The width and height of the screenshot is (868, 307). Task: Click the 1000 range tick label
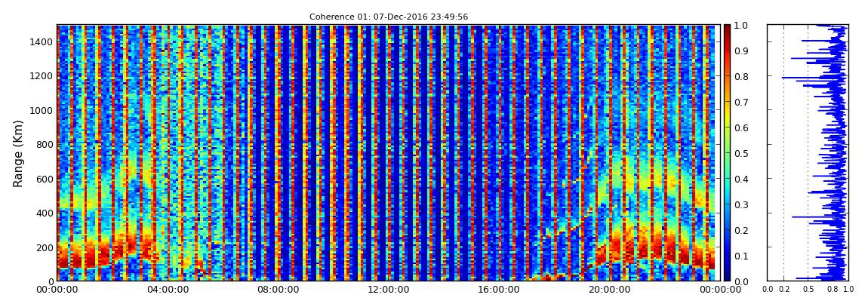click(42, 111)
